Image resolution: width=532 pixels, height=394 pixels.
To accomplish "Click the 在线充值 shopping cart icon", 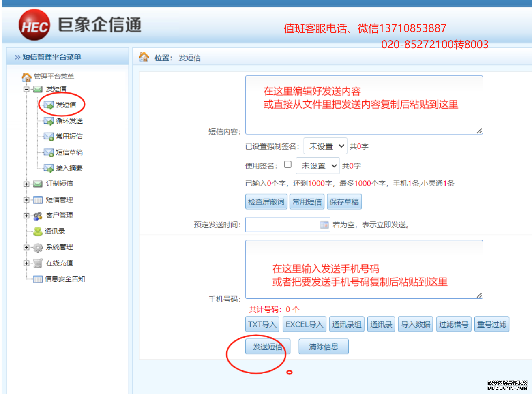I will point(38,263).
